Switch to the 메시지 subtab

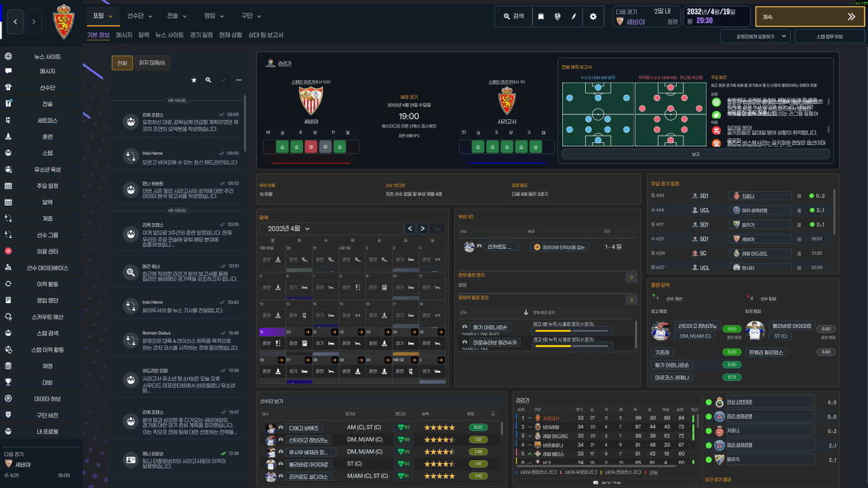(x=124, y=35)
